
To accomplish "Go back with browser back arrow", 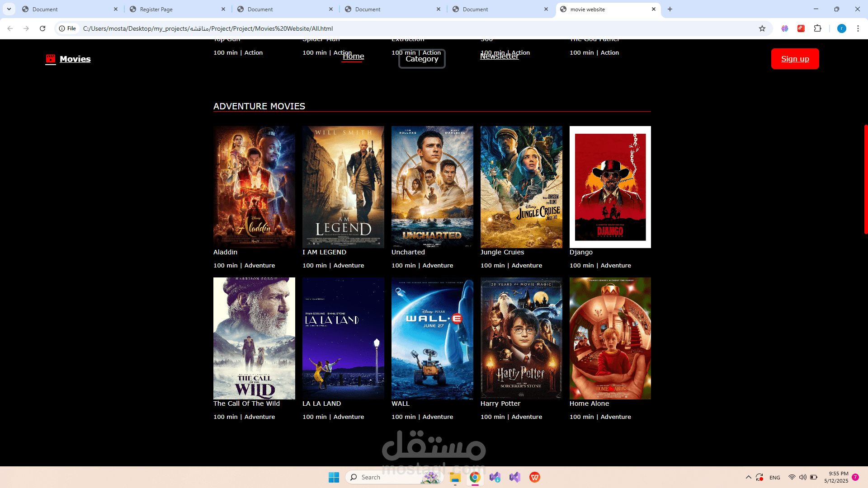I will [10, 28].
